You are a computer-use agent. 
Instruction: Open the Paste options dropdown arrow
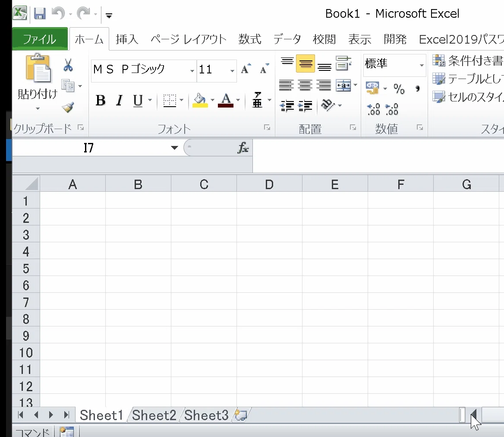pos(38,109)
